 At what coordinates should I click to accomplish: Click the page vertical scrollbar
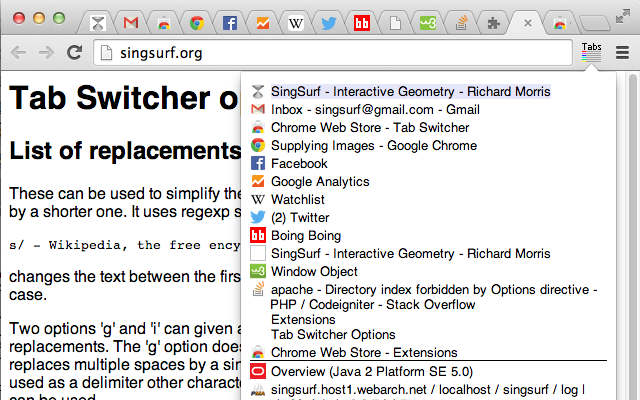[633, 237]
